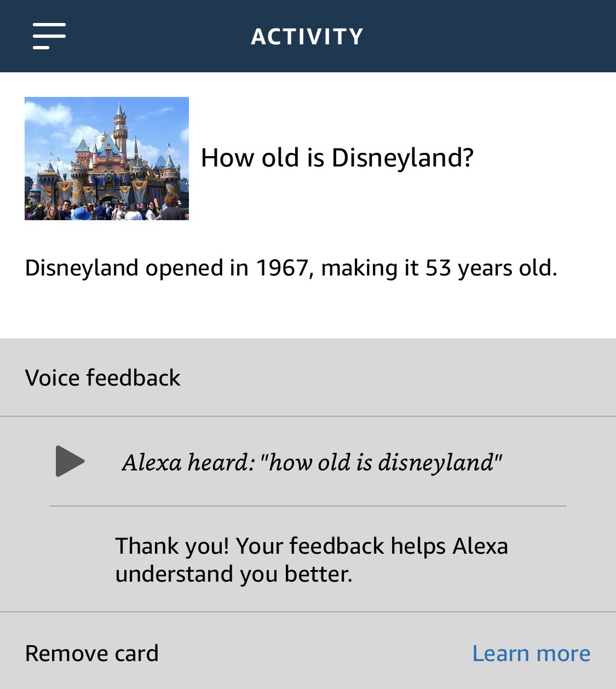Click the "How old is Disneyland?" card title
The width and height of the screenshot is (616, 689).
point(337,158)
